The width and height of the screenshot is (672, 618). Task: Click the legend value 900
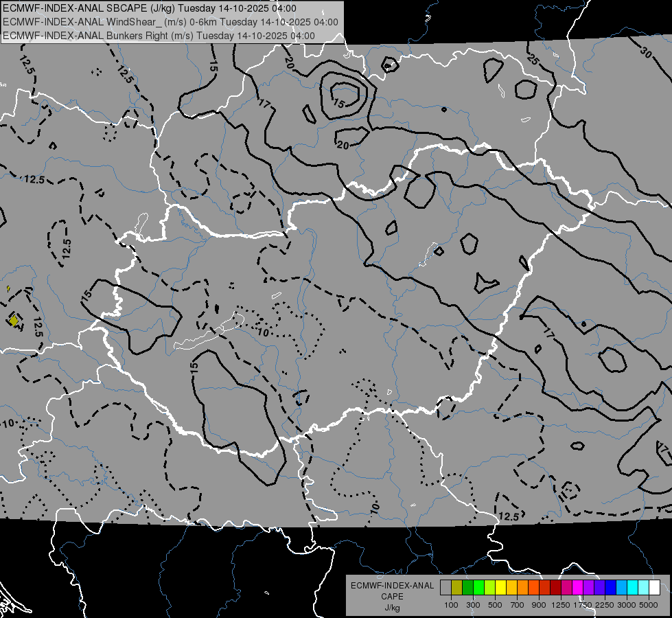[x=539, y=605]
